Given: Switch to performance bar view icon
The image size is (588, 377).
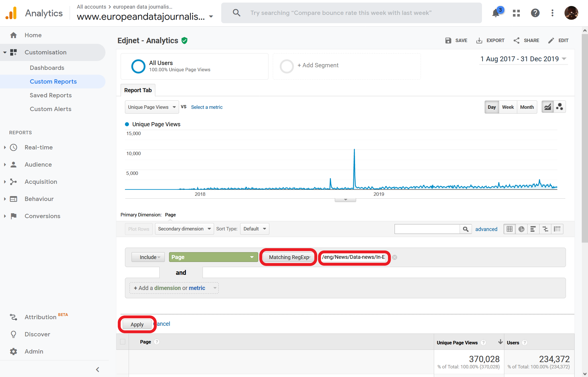Looking at the screenshot, I should (533, 229).
